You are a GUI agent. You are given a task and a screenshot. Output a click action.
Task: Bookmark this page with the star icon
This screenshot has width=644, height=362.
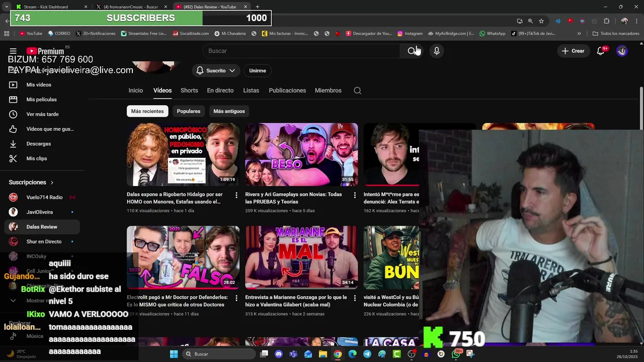tap(541, 21)
